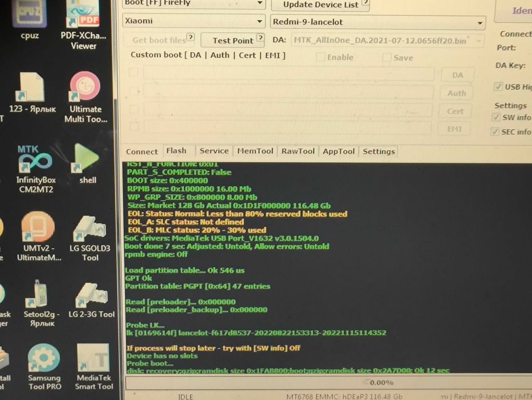This screenshot has height=400, width=532.
Task: Click the EMI browse button
Action: pos(454,129)
